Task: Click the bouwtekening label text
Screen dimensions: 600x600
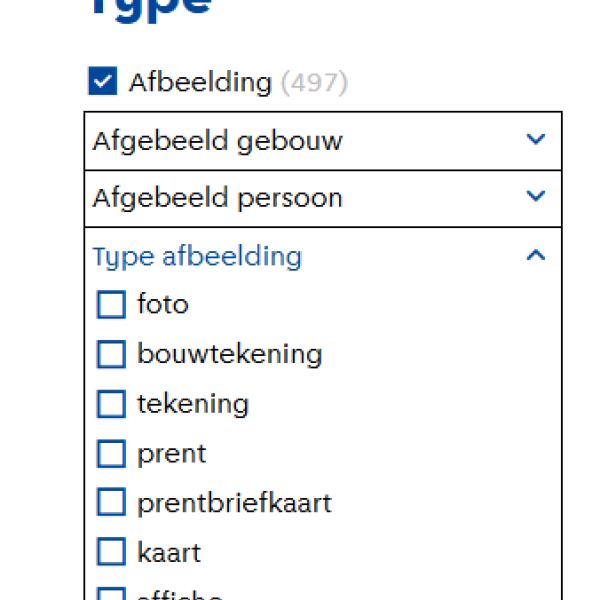Action: [x=229, y=354]
